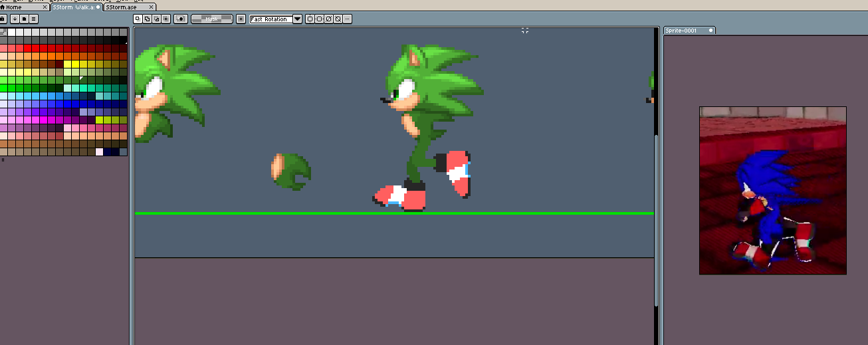Viewport: 868px width, 345px height.
Task: Toggle the transparent color opaque/mask icon
Action: (180, 19)
